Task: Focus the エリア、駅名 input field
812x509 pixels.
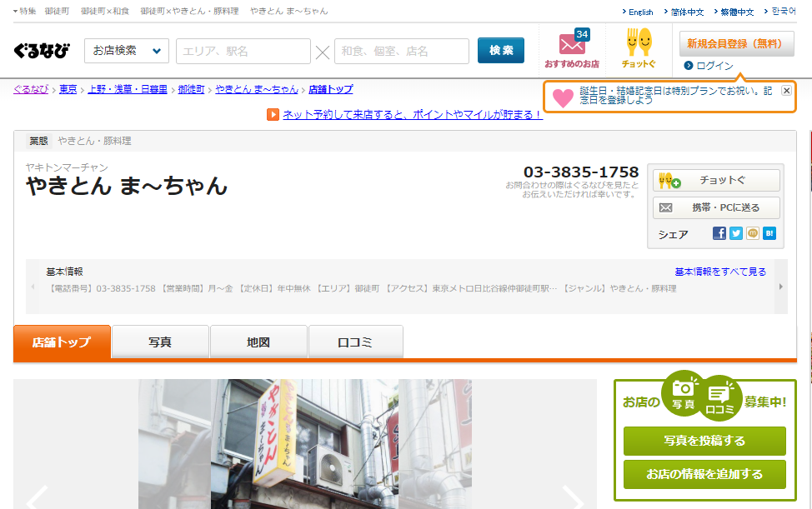Action: [x=243, y=51]
